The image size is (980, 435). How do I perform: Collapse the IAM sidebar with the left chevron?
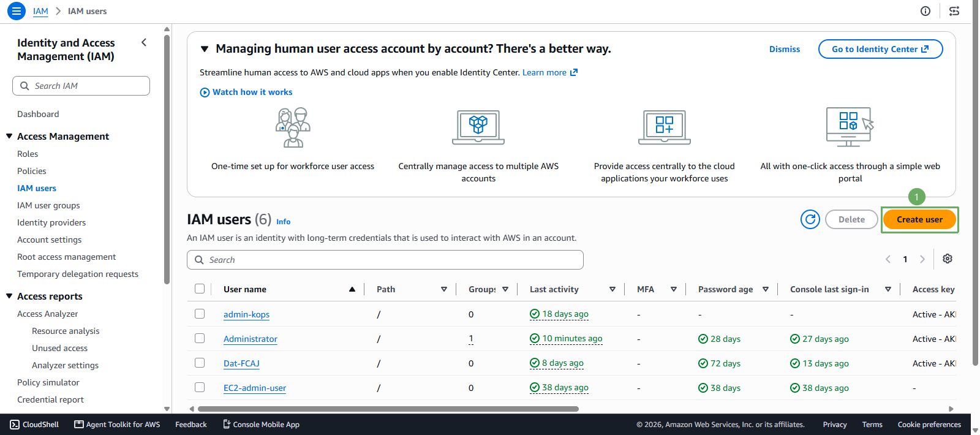(144, 42)
